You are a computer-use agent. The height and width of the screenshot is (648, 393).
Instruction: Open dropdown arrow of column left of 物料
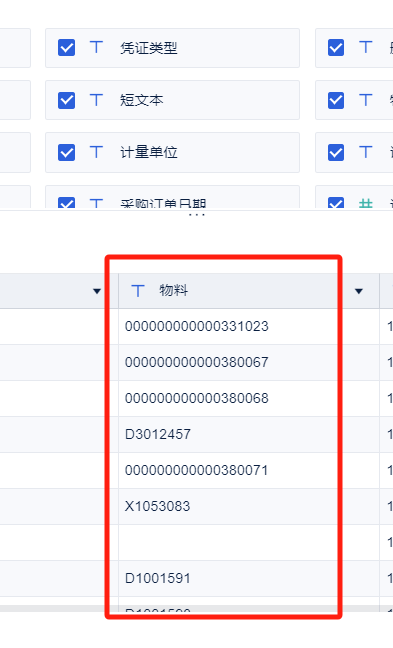pyautogui.click(x=97, y=291)
